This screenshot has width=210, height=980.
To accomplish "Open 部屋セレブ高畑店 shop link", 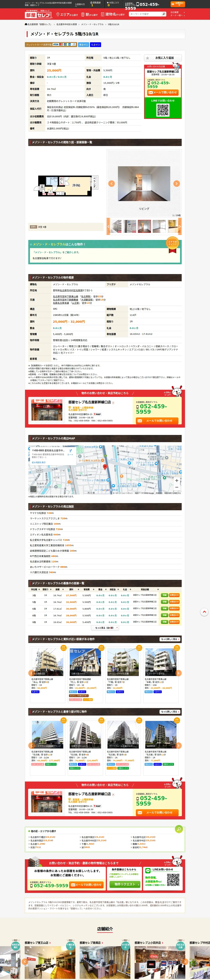I will click(91, 943).
